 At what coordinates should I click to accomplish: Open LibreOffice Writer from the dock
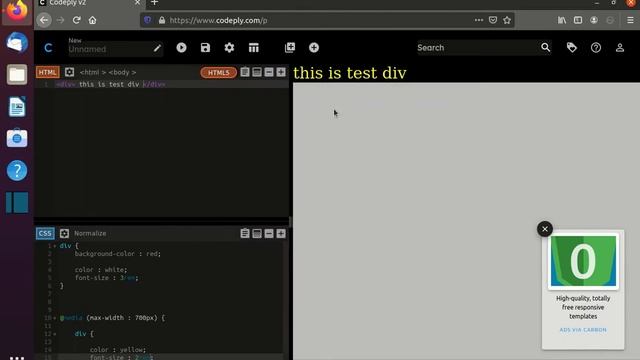click(17, 107)
